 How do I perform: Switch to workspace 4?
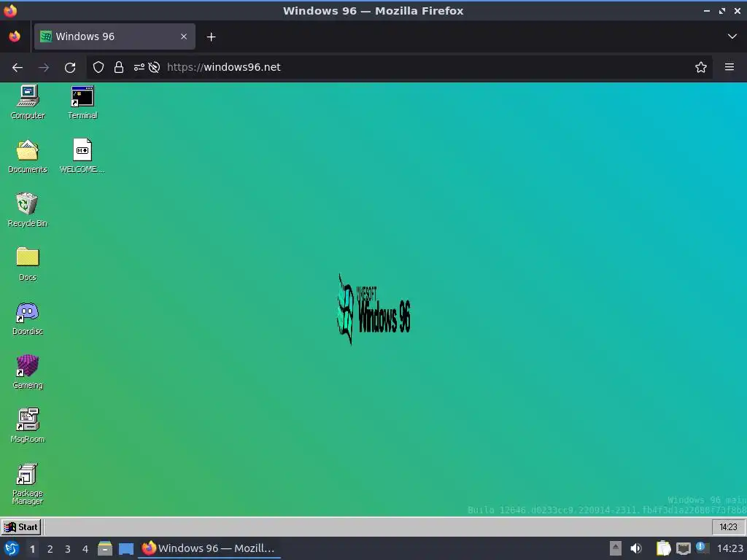tap(85, 549)
